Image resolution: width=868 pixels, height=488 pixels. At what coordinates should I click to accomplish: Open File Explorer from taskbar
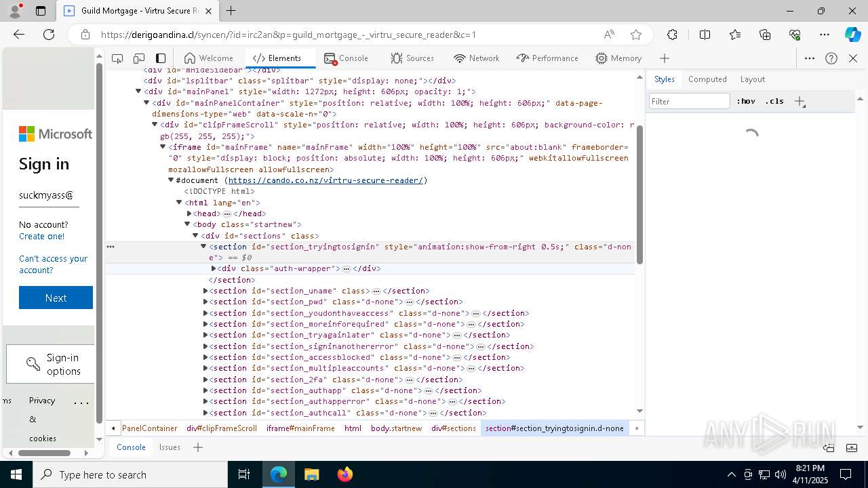point(311,474)
